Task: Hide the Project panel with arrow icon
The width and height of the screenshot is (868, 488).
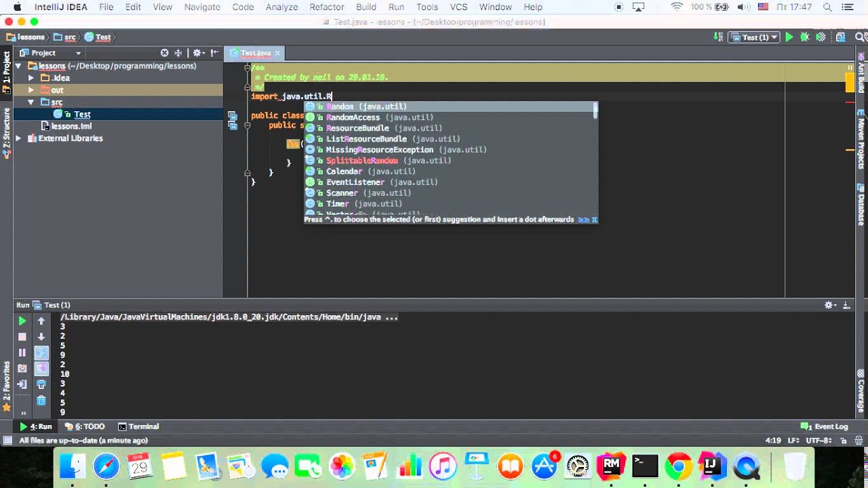Action: [214, 53]
